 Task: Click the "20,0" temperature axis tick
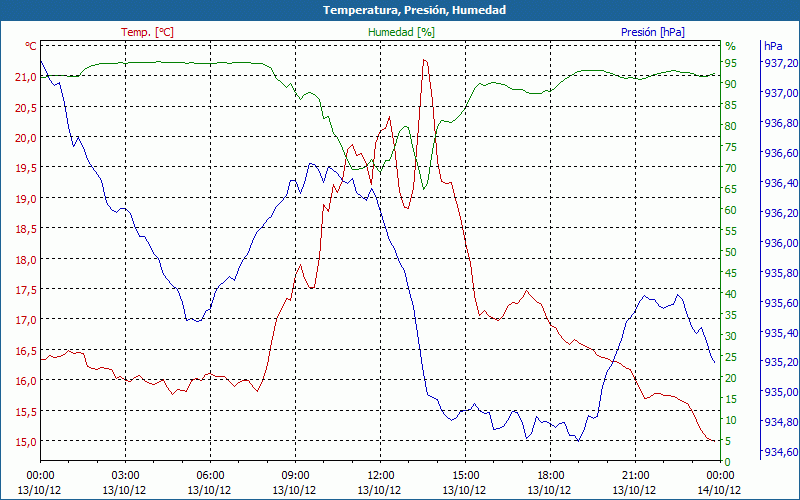(25, 138)
